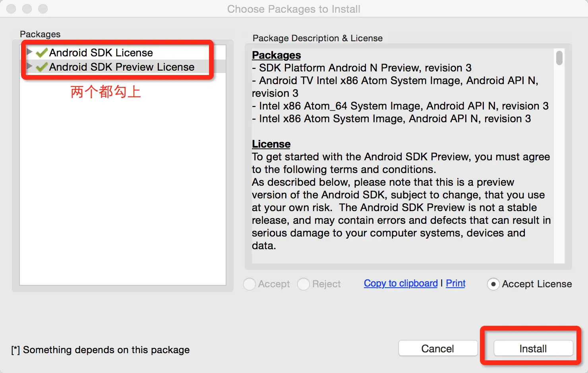Select Android SDK Preview License row
The image size is (588, 373).
pyautogui.click(x=123, y=67)
